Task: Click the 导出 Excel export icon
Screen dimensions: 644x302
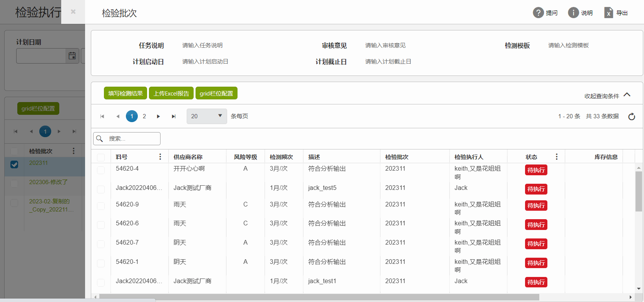Action: (609, 13)
